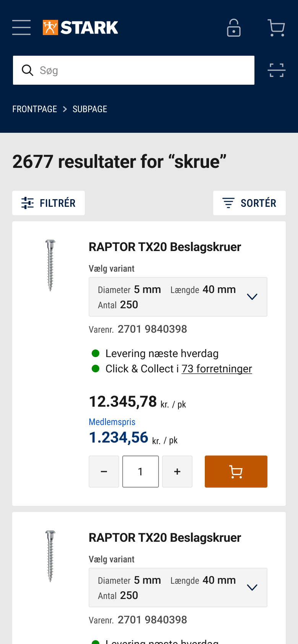Go to FRONTPAGE breadcrumb

point(34,109)
